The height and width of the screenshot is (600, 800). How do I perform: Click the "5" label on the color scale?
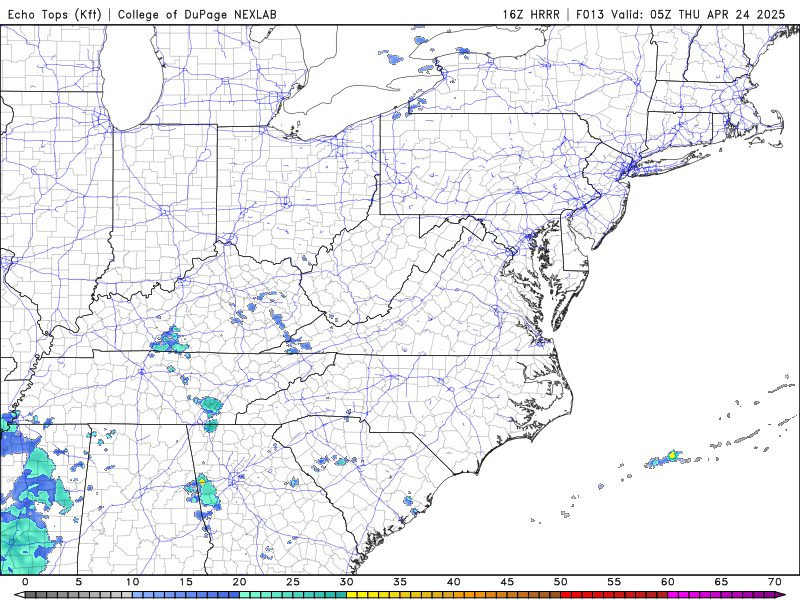(x=79, y=582)
